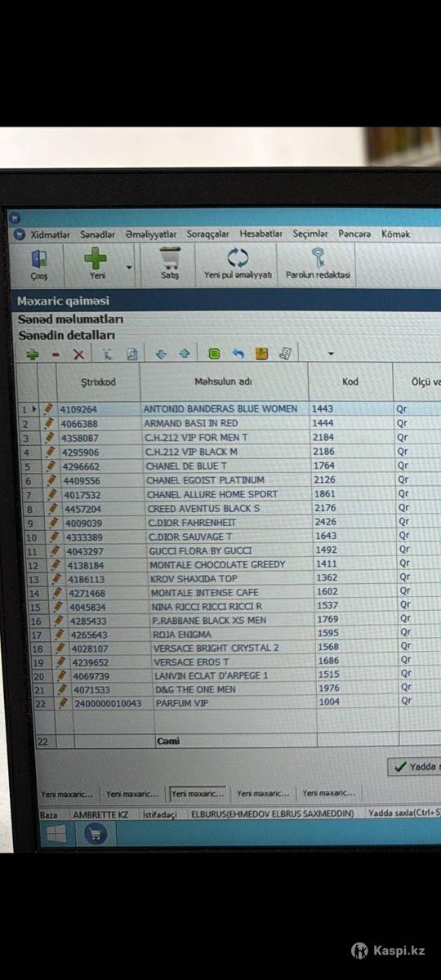
Task: Click the Yadda saxla button with checkmark
Action: tap(415, 767)
